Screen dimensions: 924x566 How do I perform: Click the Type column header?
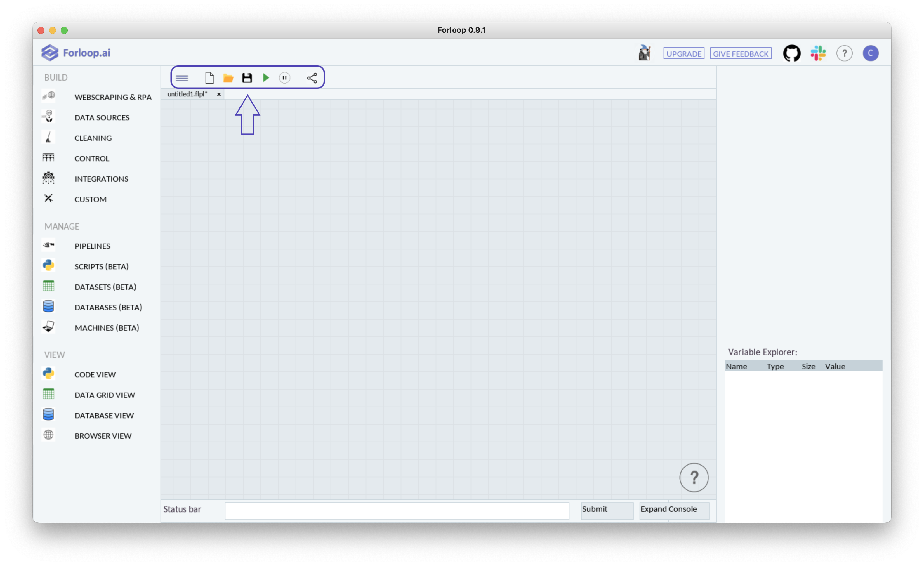[x=775, y=367]
